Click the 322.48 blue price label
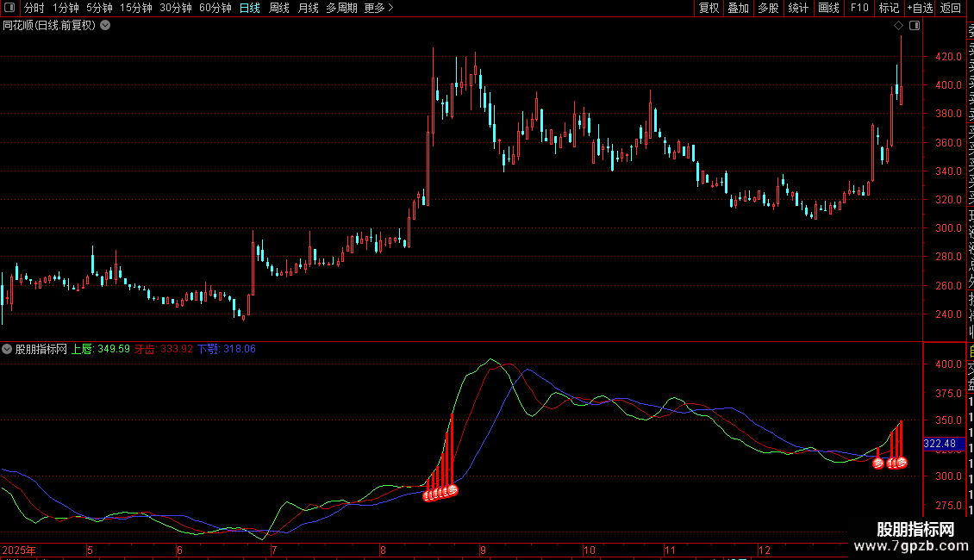Image resolution: width=974 pixels, height=560 pixels. 939,444
